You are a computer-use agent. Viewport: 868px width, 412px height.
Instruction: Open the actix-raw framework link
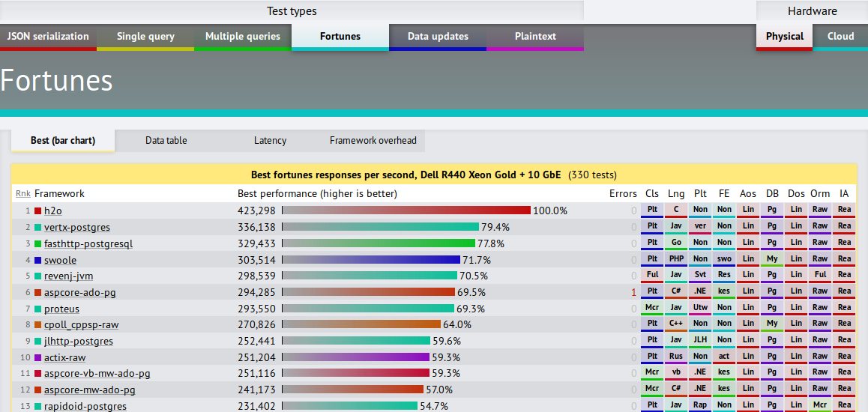point(64,358)
